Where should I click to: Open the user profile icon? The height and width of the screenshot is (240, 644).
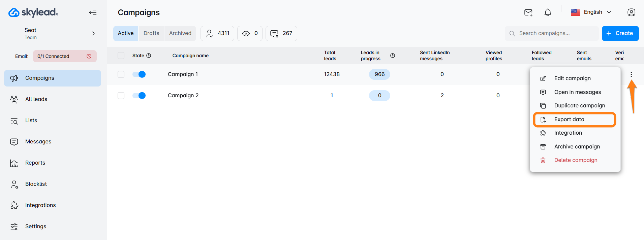pyautogui.click(x=631, y=12)
